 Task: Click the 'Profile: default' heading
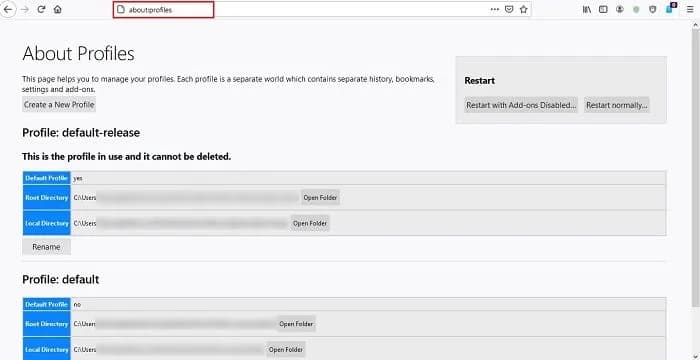tap(61, 280)
